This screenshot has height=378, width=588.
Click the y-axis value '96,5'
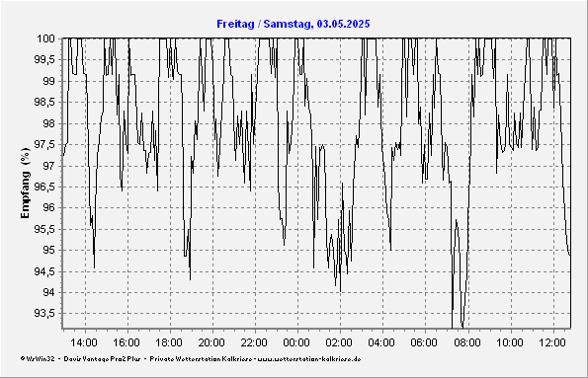point(44,187)
